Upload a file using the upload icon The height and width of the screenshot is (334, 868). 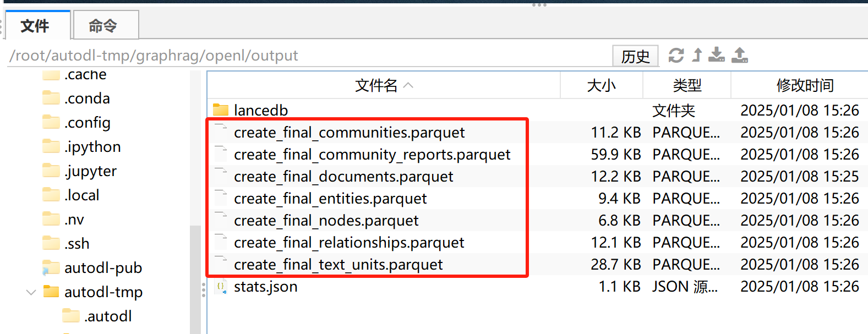point(740,55)
